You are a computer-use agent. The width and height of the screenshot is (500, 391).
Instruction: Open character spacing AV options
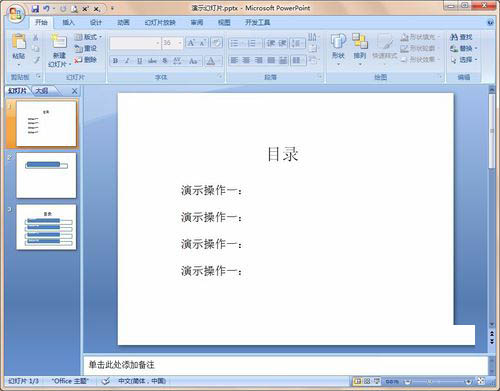(x=177, y=61)
